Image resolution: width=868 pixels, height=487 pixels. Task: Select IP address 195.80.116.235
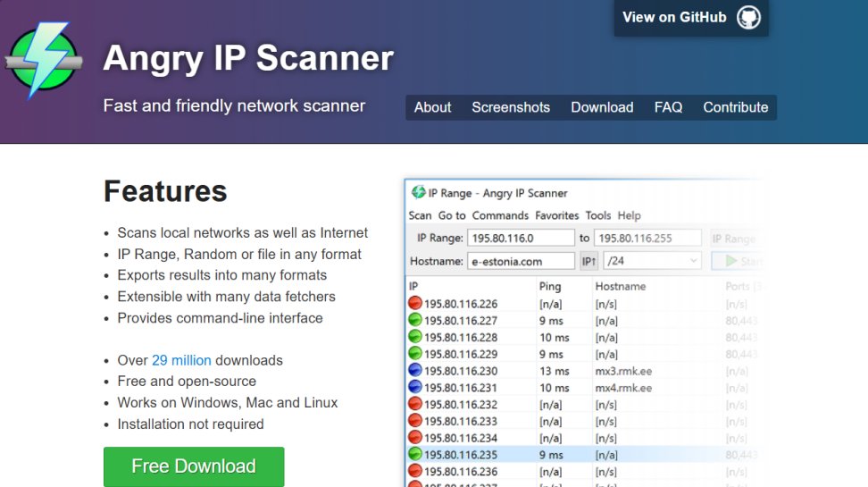coord(461,455)
